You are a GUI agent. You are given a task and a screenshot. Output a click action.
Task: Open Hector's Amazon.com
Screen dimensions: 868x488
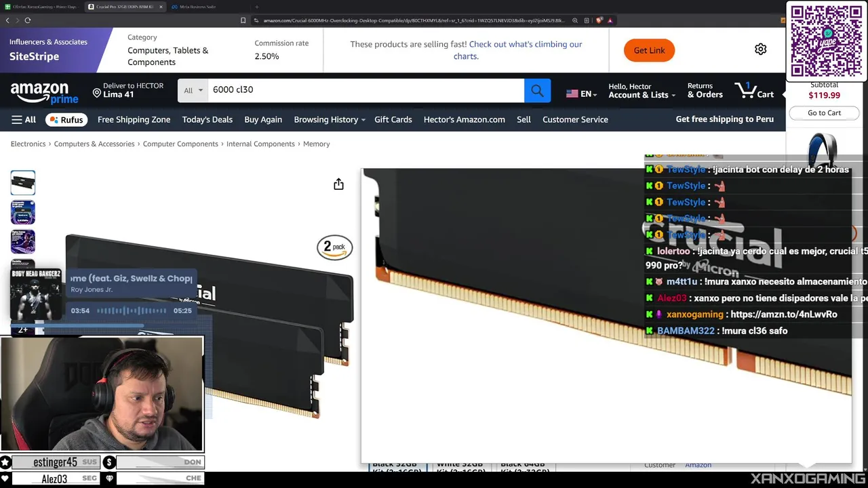point(464,119)
